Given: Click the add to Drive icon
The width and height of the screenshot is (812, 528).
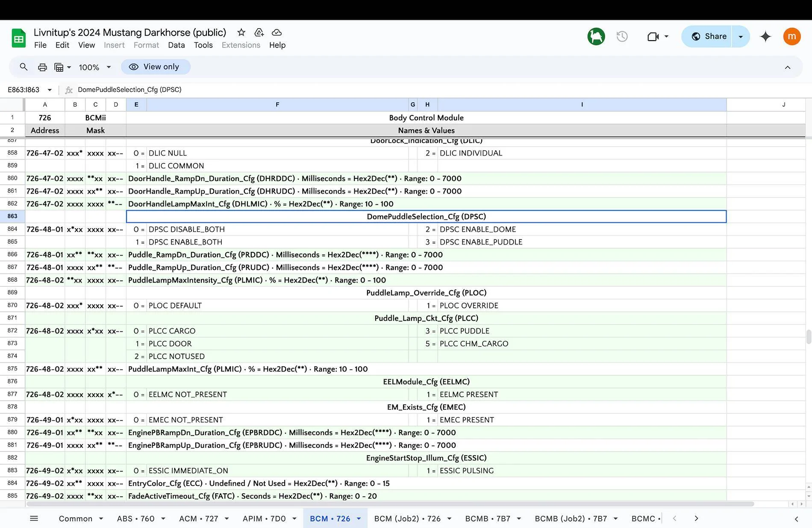Looking at the screenshot, I should (259, 32).
